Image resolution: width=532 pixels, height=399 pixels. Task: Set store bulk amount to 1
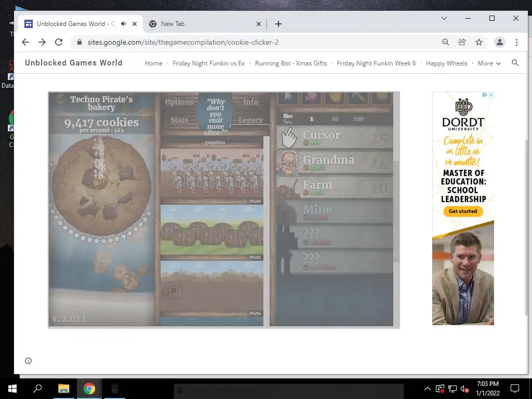point(312,119)
